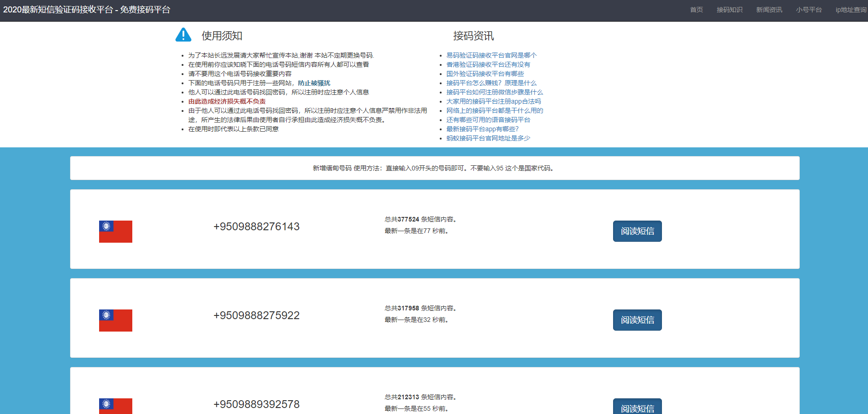Click message count 总共317958 条短信内容
This screenshot has width=868, height=414.
(x=421, y=308)
